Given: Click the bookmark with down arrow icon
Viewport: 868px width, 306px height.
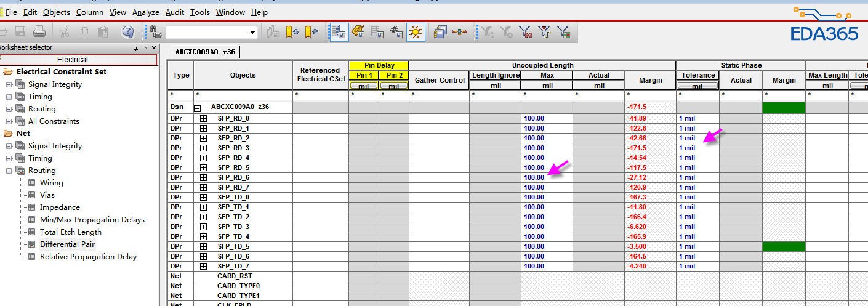Looking at the screenshot, I should (x=292, y=32).
